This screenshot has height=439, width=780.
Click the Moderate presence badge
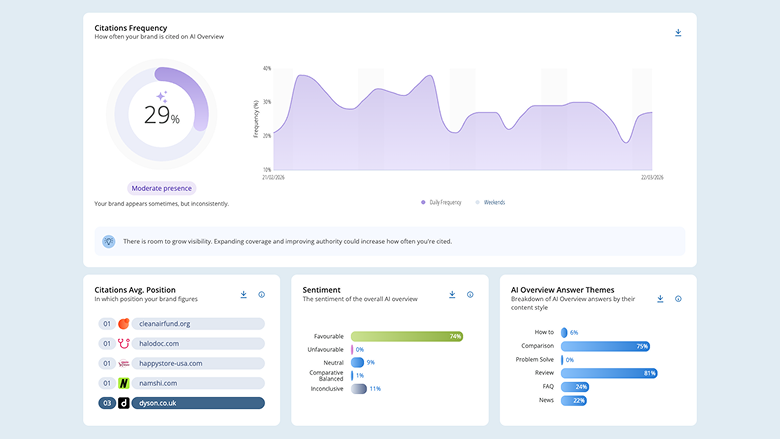[x=162, y=188]
